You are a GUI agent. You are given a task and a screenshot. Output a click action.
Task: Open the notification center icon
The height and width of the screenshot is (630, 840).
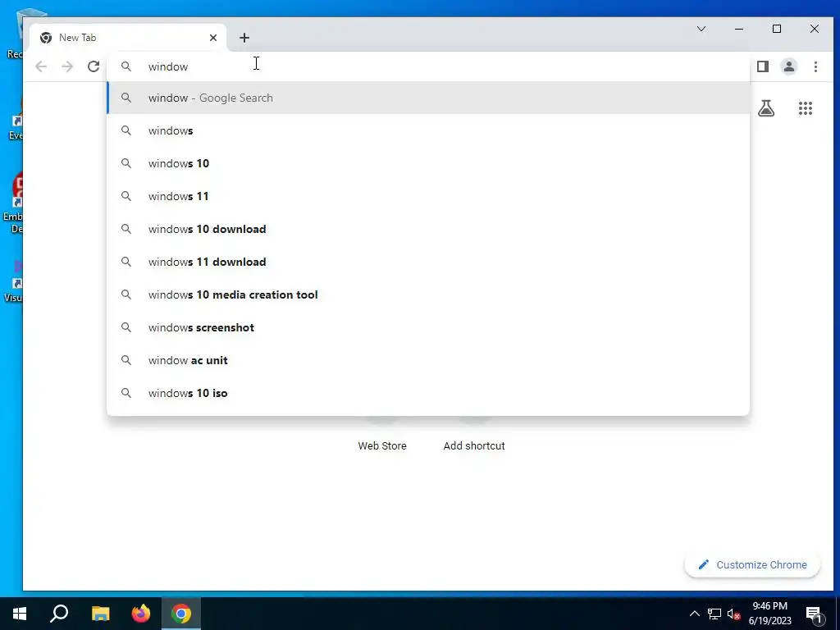point(814,614)
